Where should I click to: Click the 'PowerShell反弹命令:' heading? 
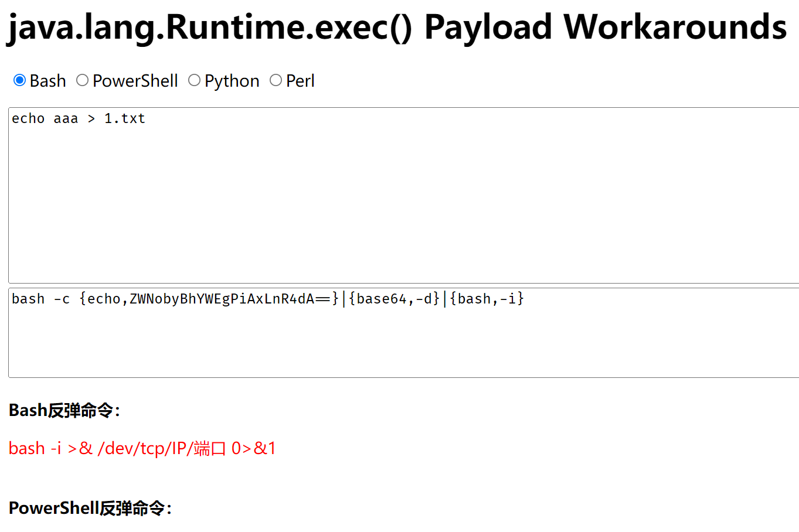pos(90,508)
